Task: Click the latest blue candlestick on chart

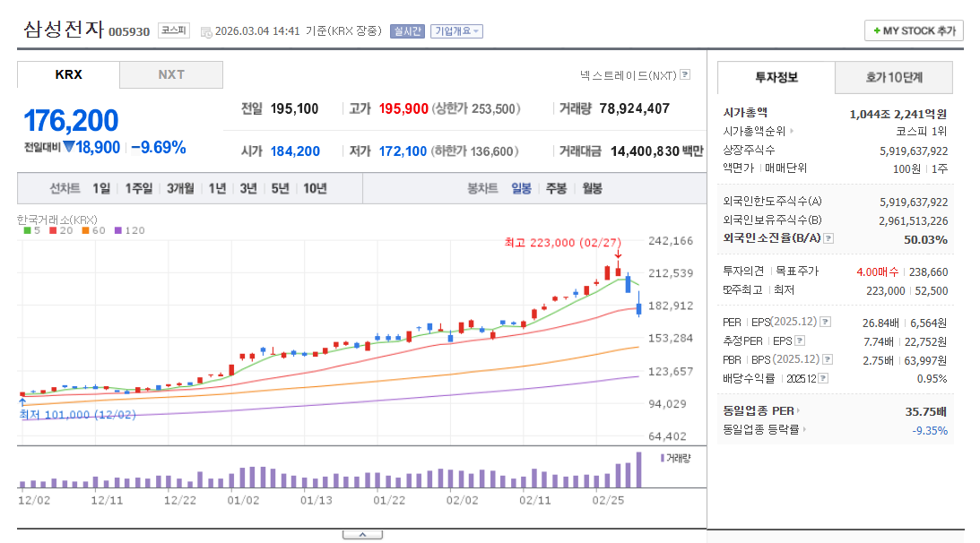Action: [638, 305]
